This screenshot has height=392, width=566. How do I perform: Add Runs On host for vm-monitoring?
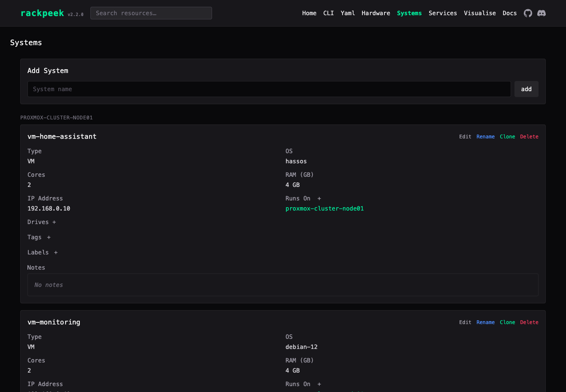point(319,384)
